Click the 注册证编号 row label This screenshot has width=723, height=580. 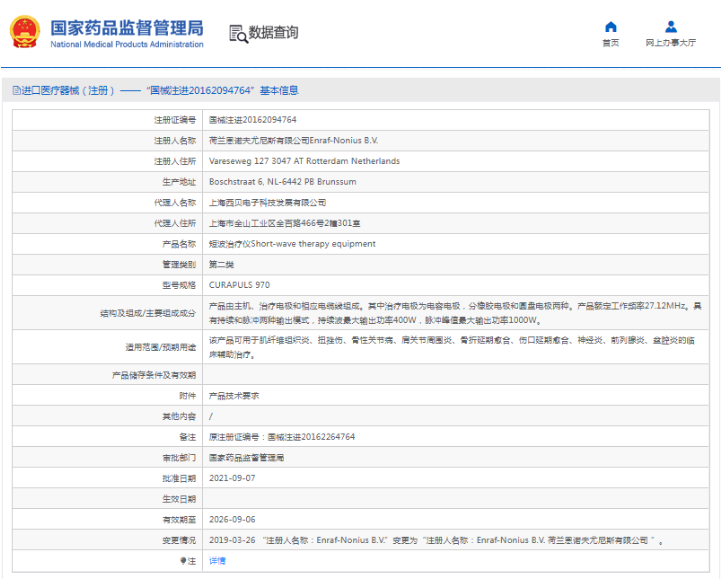pyautogui.click(x=175, y=120)
